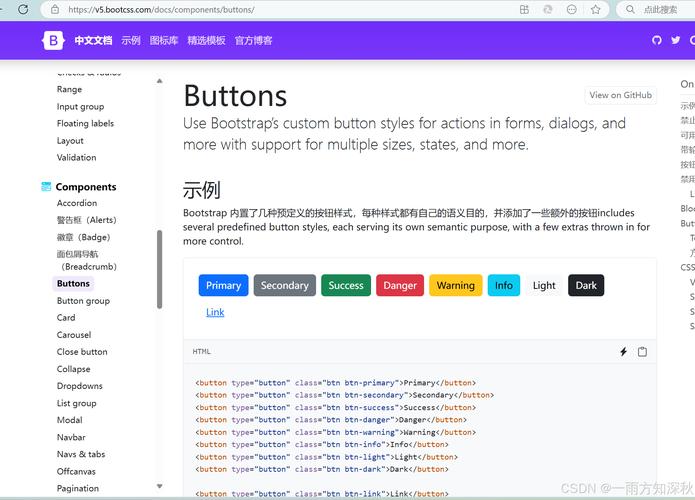The image size is (695, 500).
Task: Click the search magnifier icon in the browser
Action: coord(630,9)
